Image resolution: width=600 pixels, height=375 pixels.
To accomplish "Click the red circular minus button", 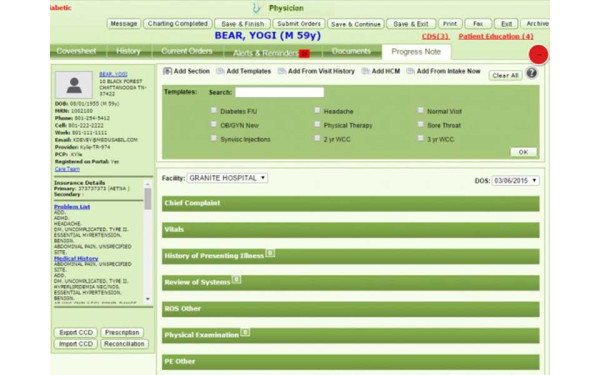I will click(538, 55).
